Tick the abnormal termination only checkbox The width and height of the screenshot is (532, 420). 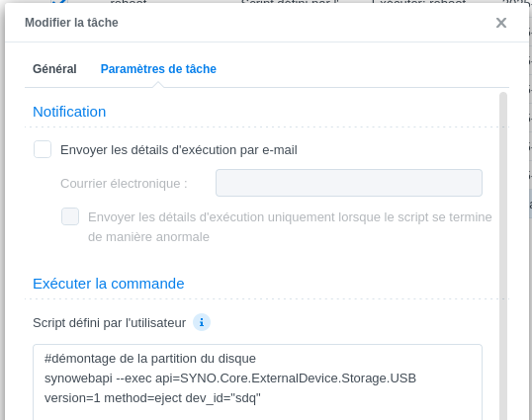click(70, 216)
